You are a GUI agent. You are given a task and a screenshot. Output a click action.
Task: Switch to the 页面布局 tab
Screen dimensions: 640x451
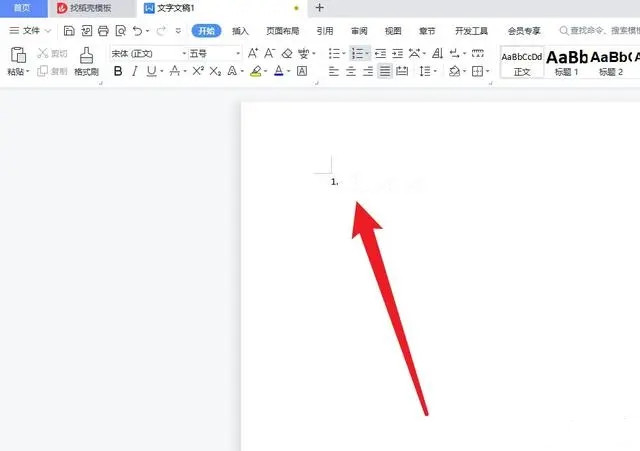[x=282, y=31]
